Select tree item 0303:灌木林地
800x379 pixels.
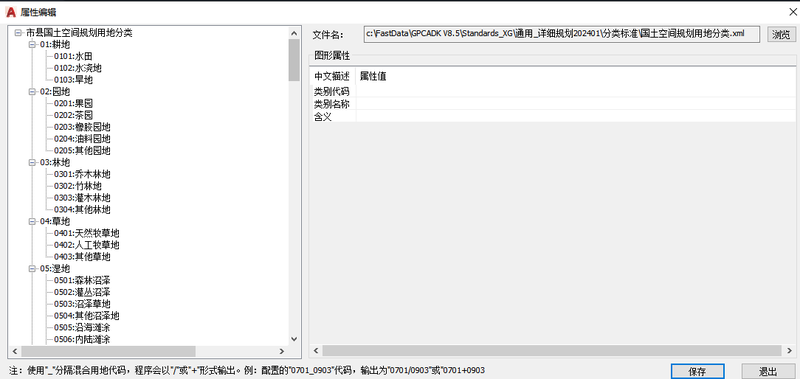[82, 197]
